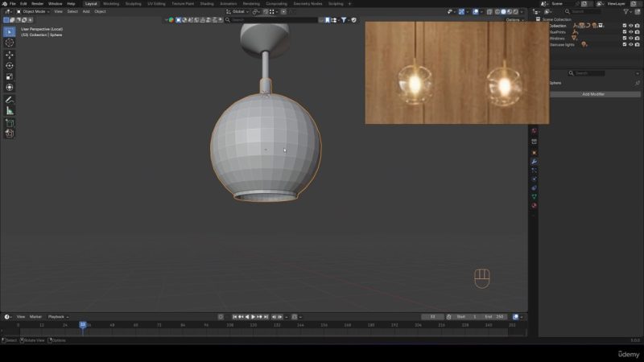Click the blue playhead at frame 33
The height and width of the screenshot is (362, 644).
point(82,324)
